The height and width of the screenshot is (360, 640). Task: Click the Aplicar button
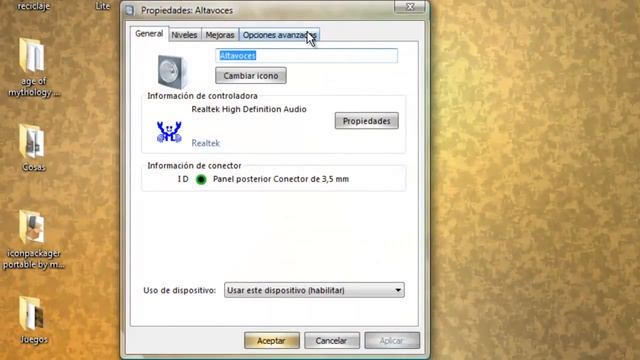(392, 340)
